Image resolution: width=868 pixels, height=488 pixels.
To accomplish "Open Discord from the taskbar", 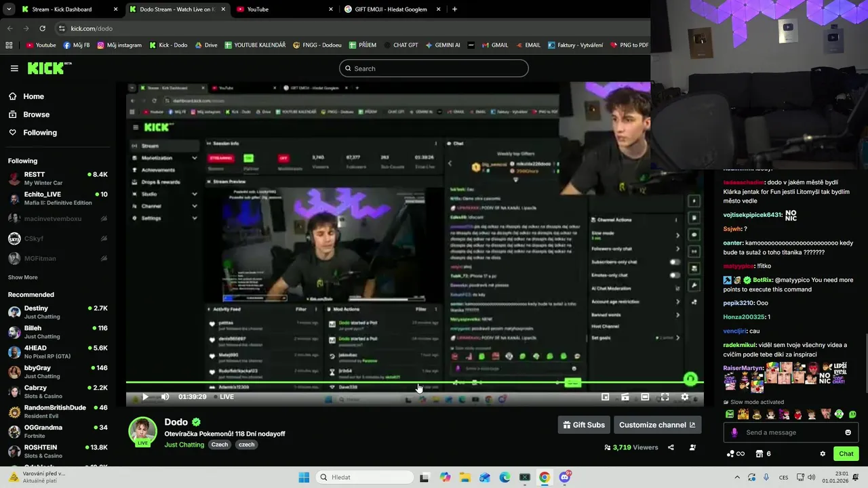I will click(565, 477).
